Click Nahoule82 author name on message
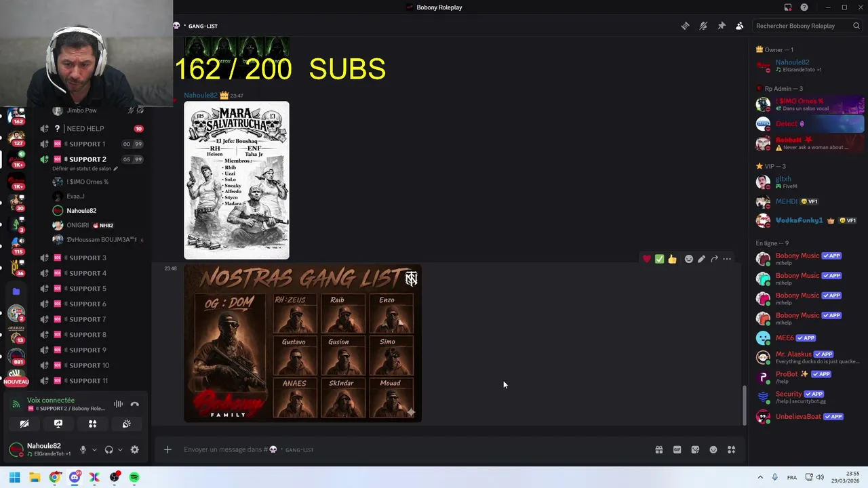This screenshot has height=488, width=868. [201, 96]
